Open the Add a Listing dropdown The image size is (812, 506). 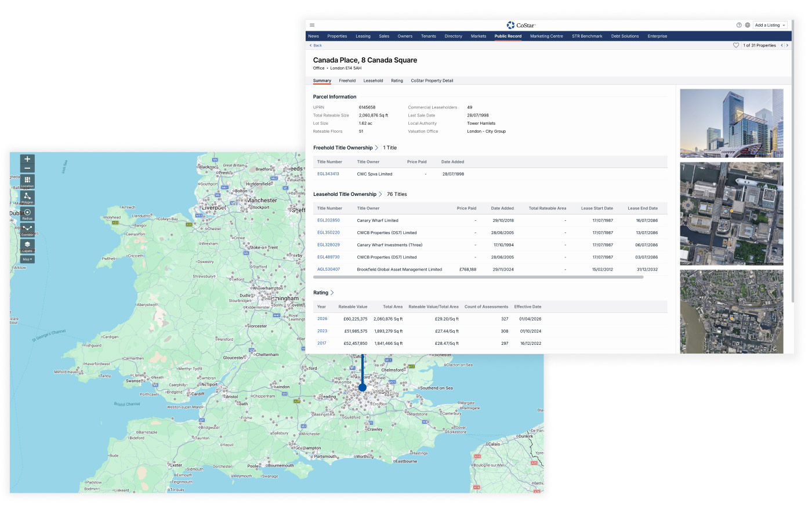click(770, 26)
